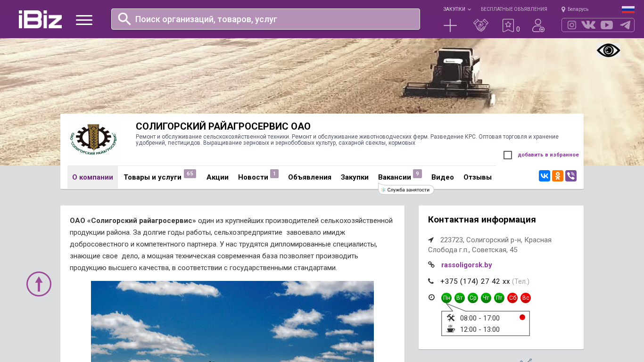This screenshot has height=362, width=644.
Task: Check the 'добавить в избранное' checkbox
Action: click(508, 155)
